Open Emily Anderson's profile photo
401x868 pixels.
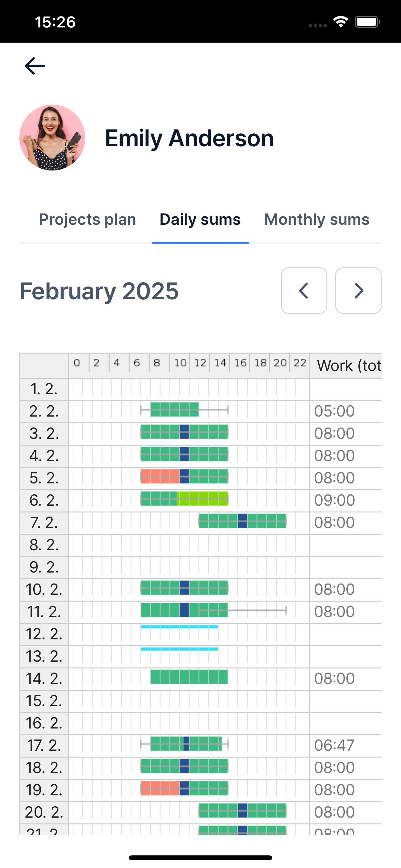52,138
